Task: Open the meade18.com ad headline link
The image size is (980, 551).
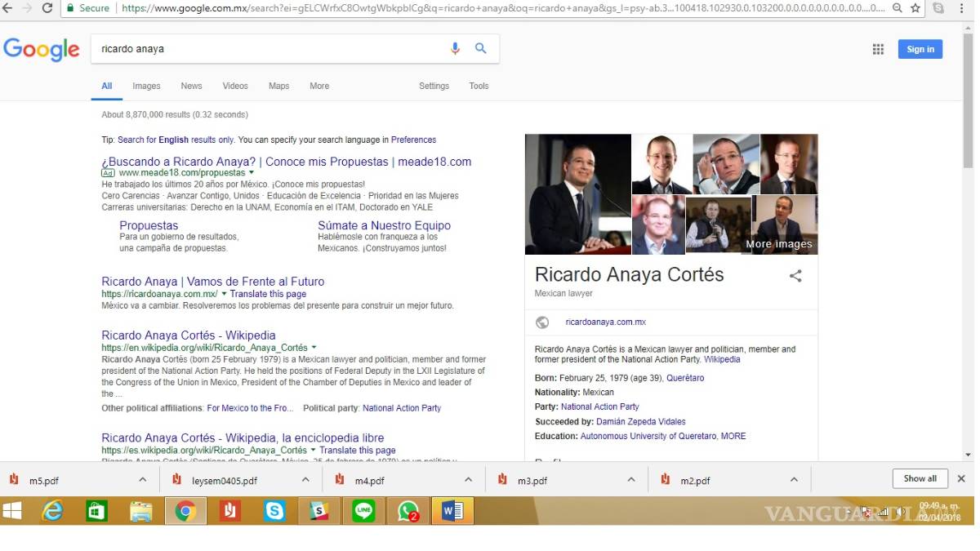Action: click(287, 162)
